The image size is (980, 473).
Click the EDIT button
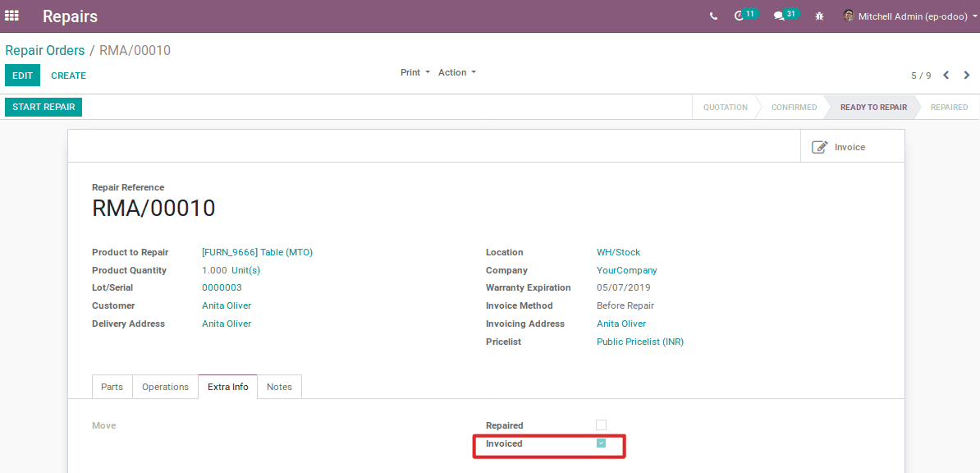click(22, 75)
